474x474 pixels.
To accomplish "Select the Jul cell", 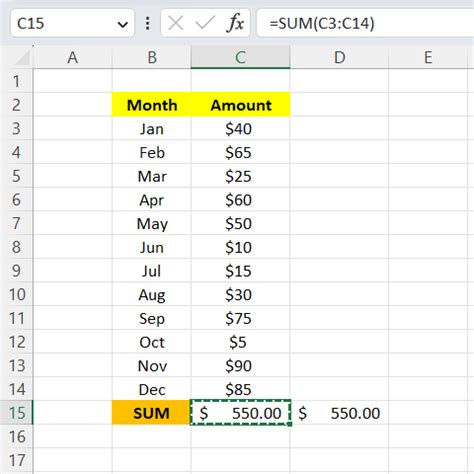I will 152,270.
